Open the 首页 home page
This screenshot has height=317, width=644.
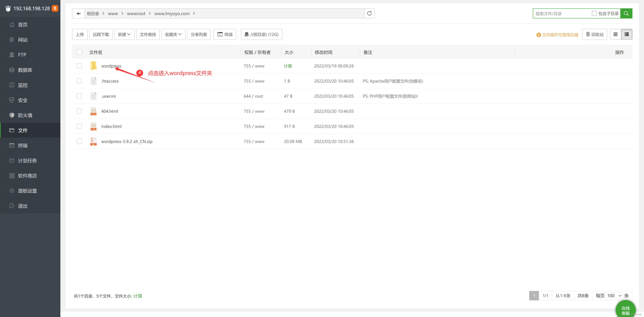30,25
